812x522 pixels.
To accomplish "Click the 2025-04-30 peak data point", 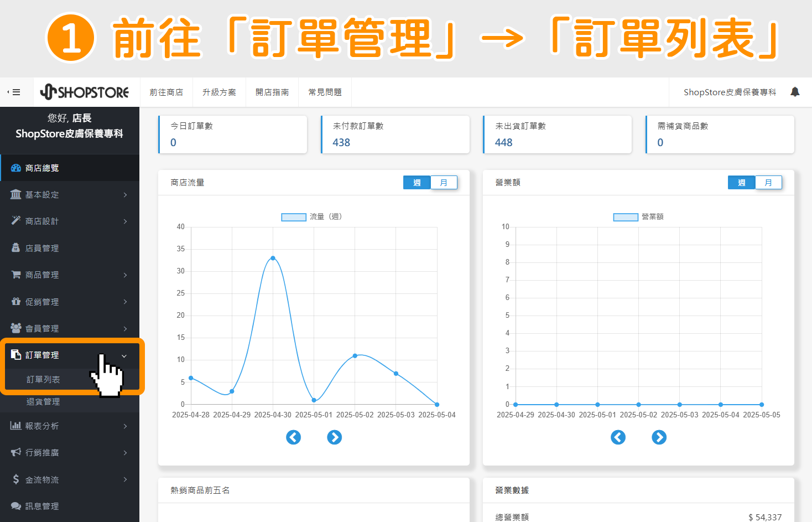I will 273,258.
